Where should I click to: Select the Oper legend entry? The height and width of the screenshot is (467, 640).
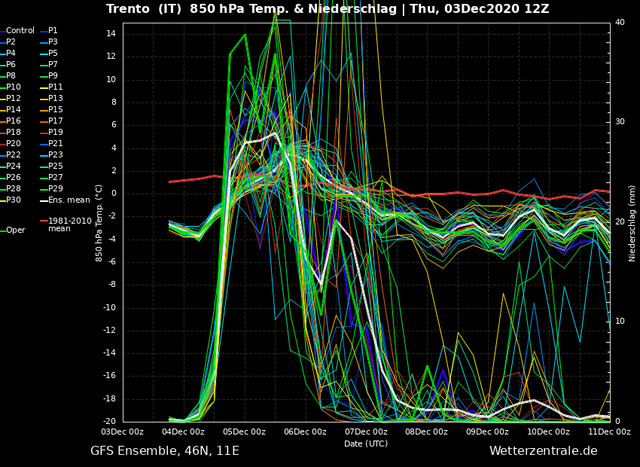point(14,230)
